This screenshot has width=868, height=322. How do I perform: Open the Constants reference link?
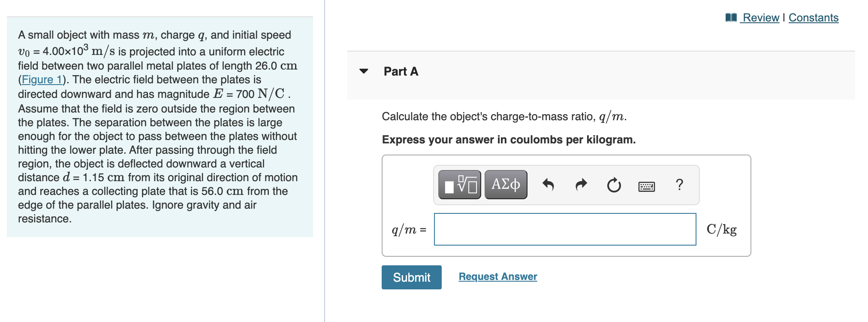pos(813,18)
